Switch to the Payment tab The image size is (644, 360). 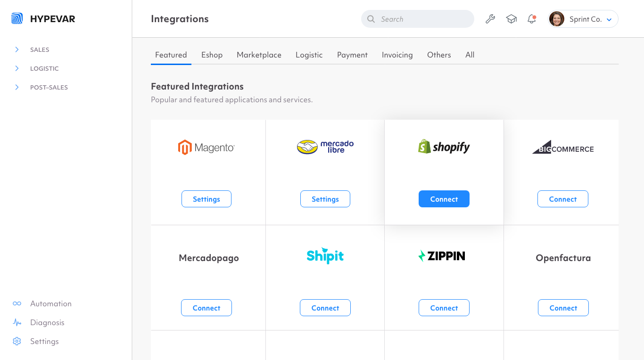click(352, 55)
